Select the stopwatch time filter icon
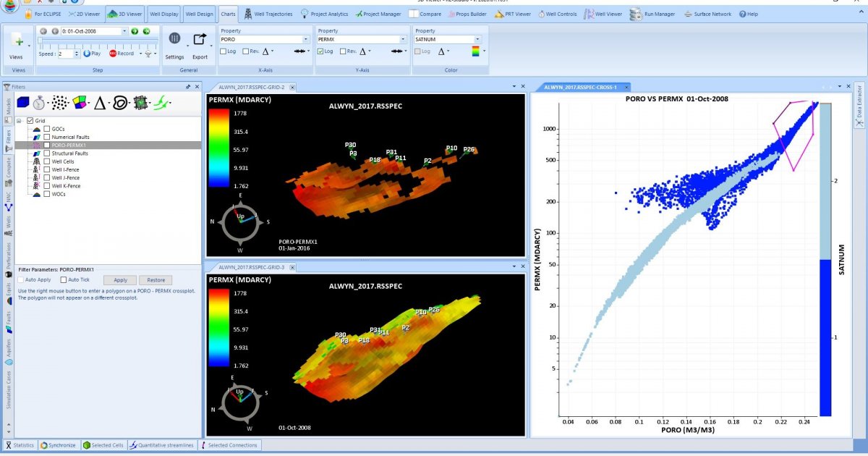The height and width of the screenshot is (456, 868). click(41, 103)
